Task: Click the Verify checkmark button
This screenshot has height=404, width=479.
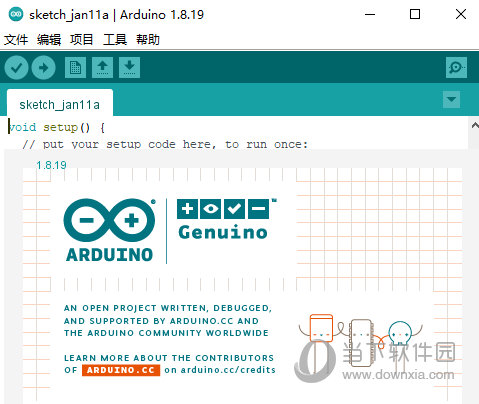Action: tap(16, 68)
